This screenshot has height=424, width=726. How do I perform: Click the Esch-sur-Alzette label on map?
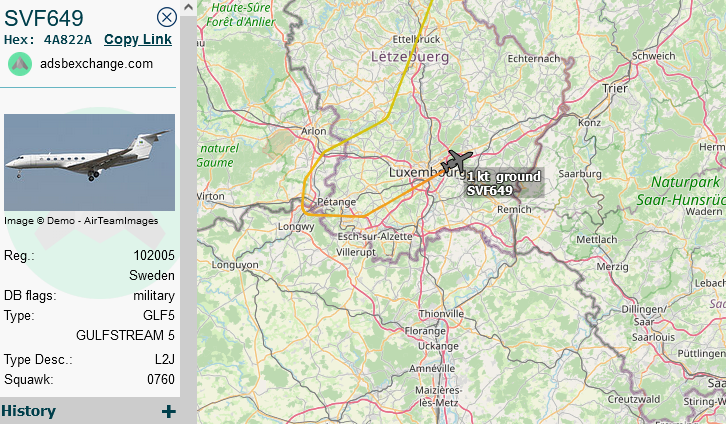click(x=375, y=237)
